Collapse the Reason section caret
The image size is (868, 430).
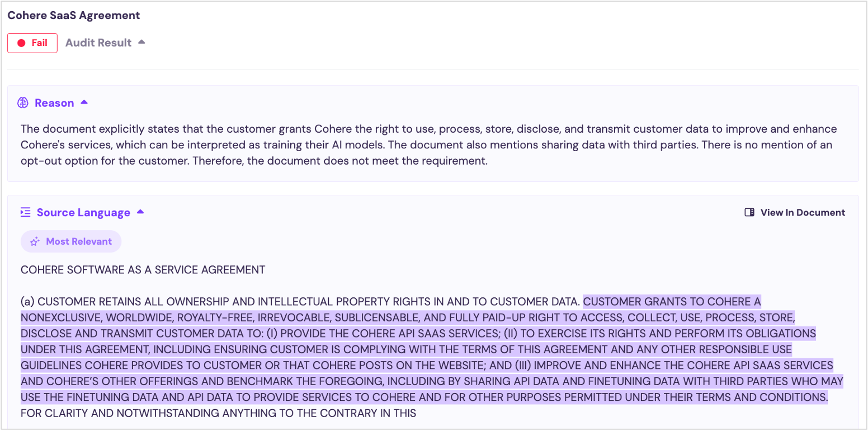click(84, 102)
